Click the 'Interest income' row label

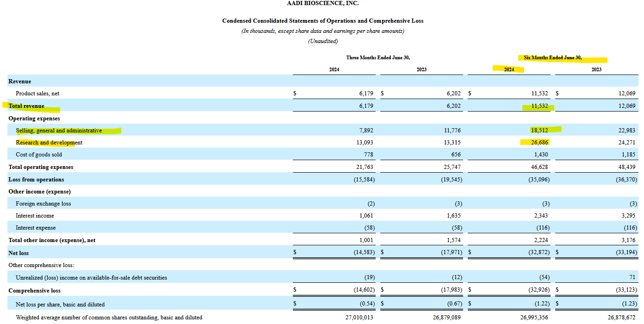click(35, 216)
